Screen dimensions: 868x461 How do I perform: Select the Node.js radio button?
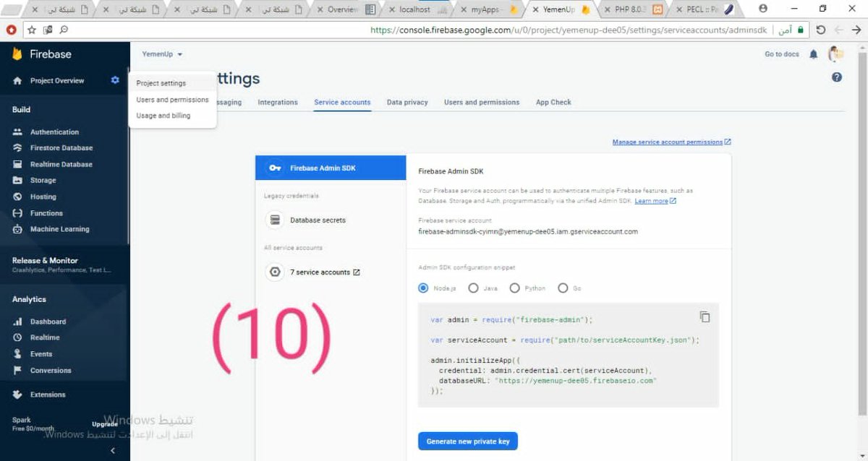coord(423,288)
